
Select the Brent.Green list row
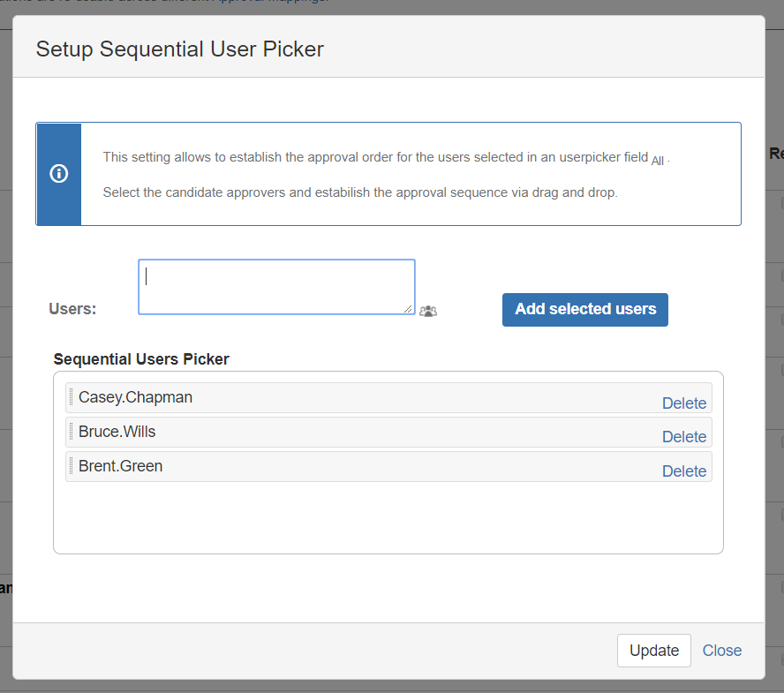[x=388, y=467]
